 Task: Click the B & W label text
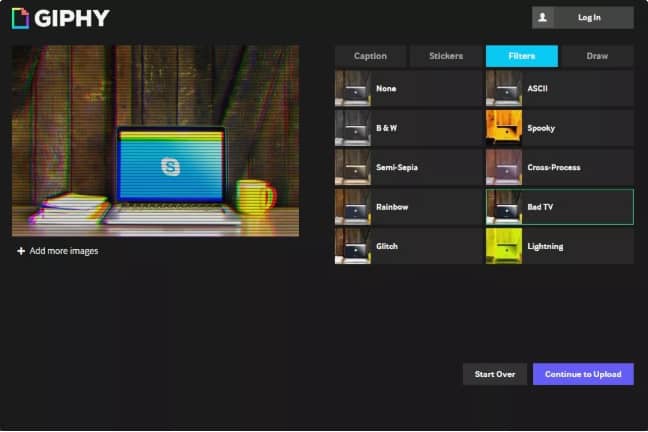pos(386,128)
